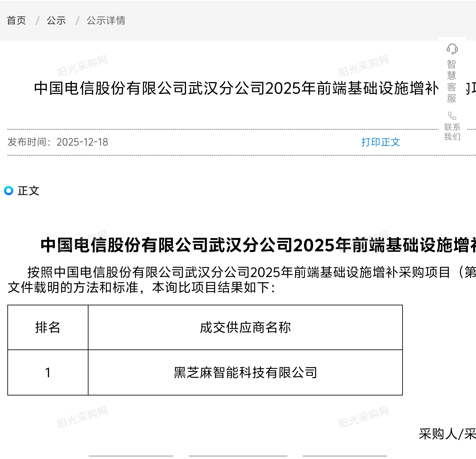
Task: Click the middle gray bar at page bottom
Action: (x=238, y=456)
